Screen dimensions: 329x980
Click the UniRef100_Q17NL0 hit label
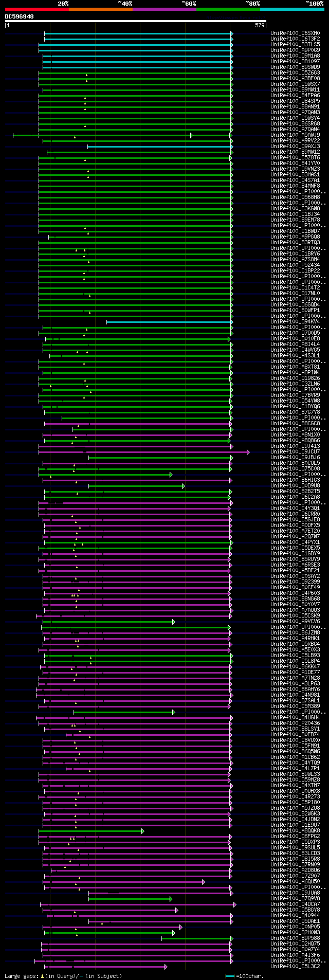pos(295,294)
